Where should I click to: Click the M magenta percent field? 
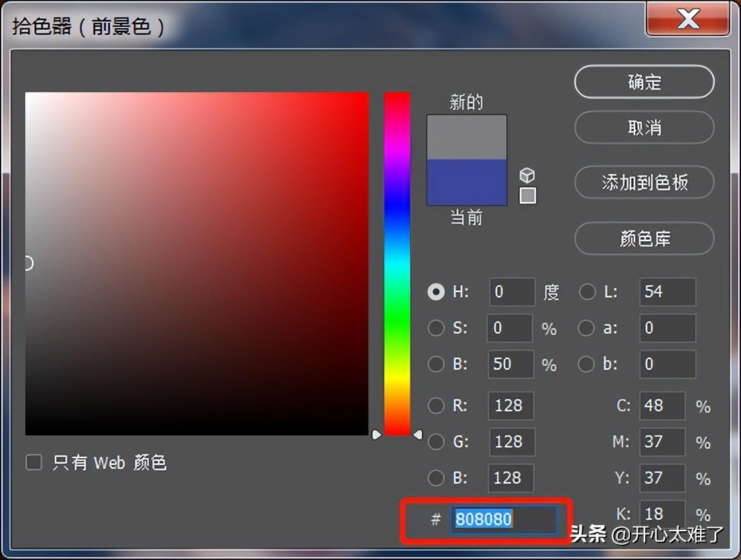click(x=663, y=441)
